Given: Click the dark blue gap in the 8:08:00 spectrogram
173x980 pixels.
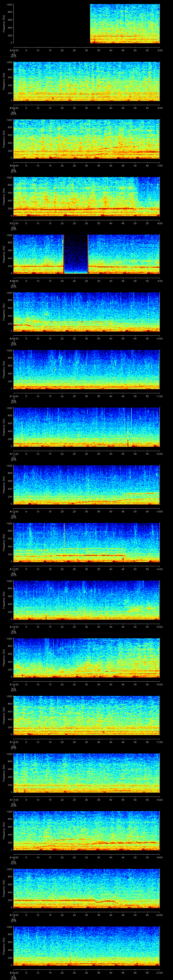Looking at the screenshot, I should [x=76, y=254].
